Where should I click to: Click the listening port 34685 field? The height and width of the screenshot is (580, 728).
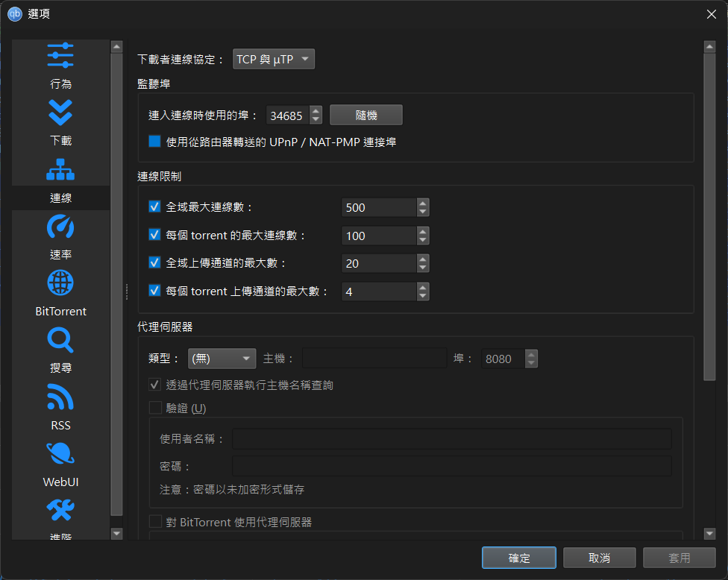click(288, 116)
